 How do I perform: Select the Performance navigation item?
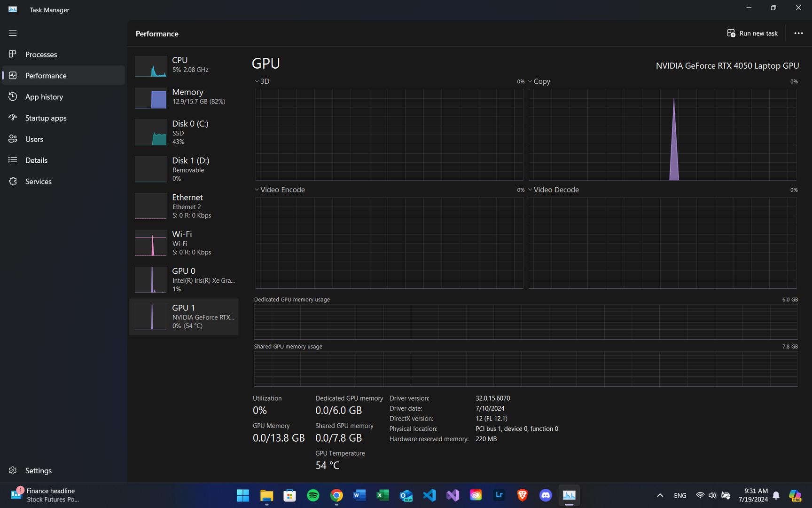46,76
